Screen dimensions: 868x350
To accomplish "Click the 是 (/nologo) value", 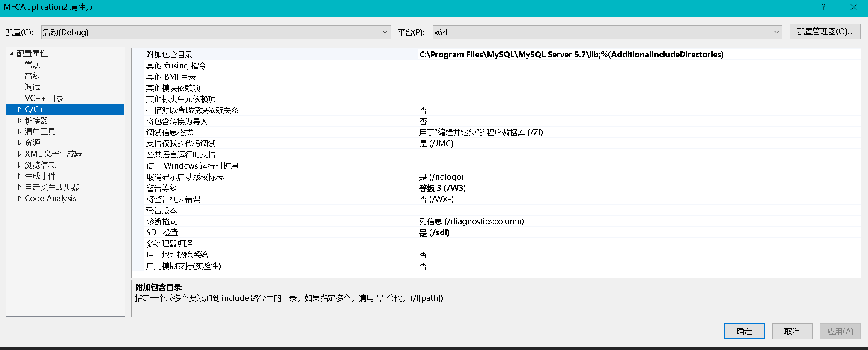I will point(441,177).
